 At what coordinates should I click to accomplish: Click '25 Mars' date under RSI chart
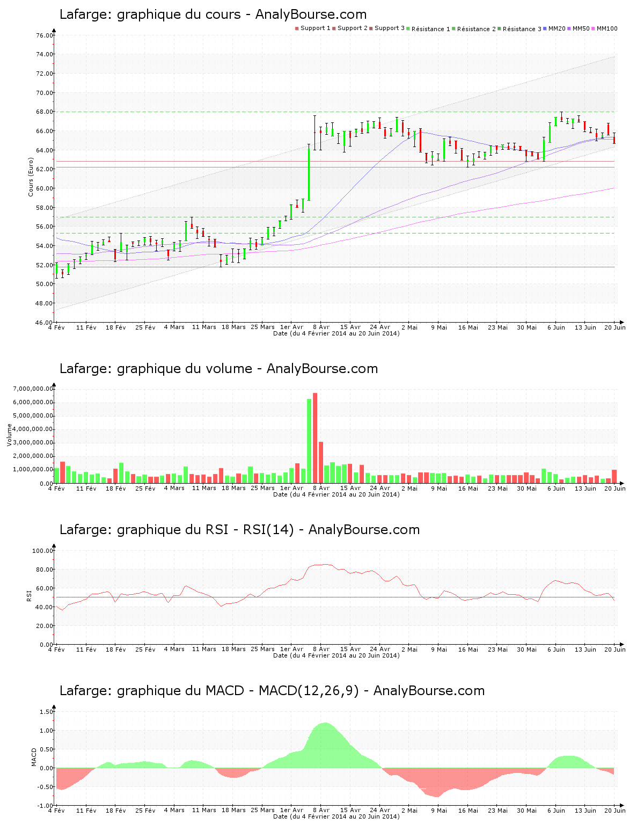(262, 649)
